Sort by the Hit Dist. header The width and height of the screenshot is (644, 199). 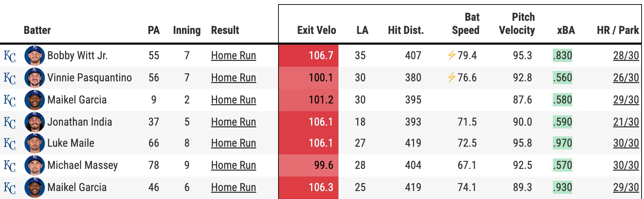coord(406,30)
